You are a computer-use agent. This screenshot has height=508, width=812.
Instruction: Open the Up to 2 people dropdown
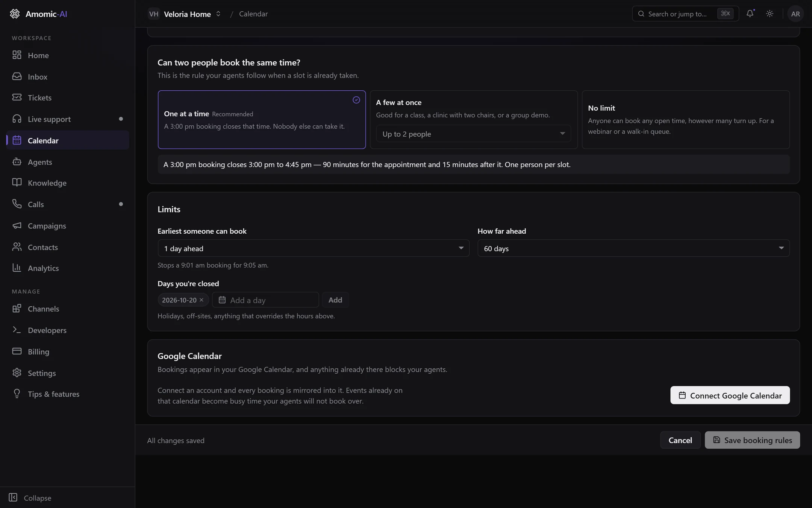(x=473, y=134)
